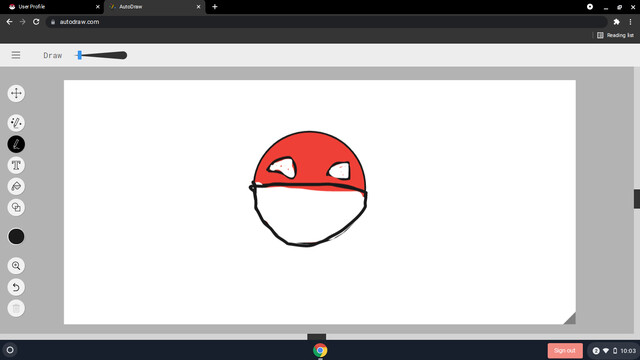Open the status tray showing 10:03

pos(614,351)
